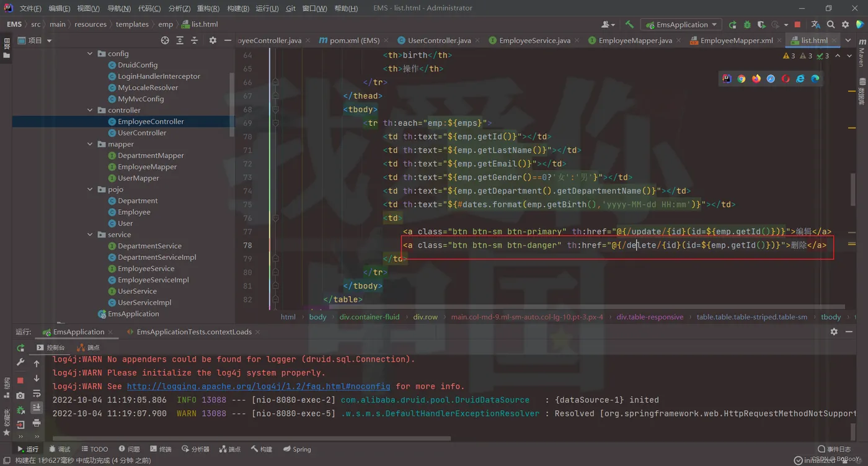Image resolution: width=868 pixels, height=466 pixels.
Task: Select opened file in project tree icon
Action: pyautogui.click(x=165, y=40)
